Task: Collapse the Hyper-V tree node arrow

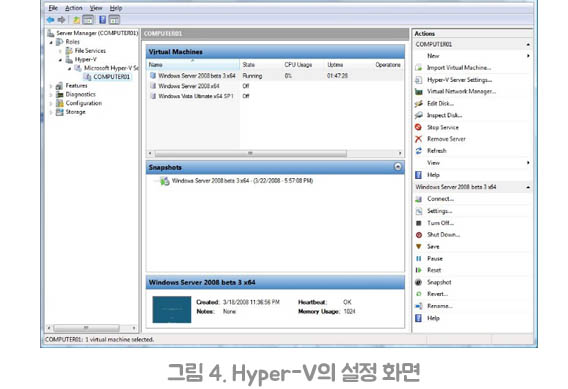Action: click(x=60, y=60)
